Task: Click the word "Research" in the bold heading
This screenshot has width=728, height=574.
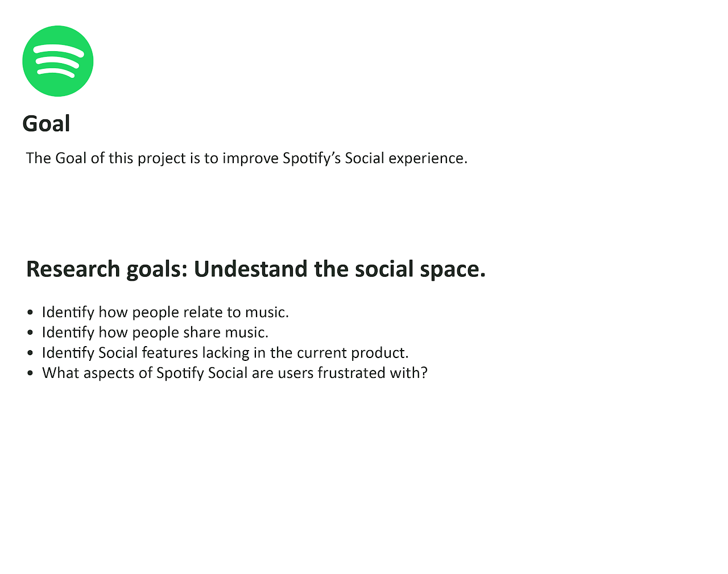Action: click(x=73, y=269)
